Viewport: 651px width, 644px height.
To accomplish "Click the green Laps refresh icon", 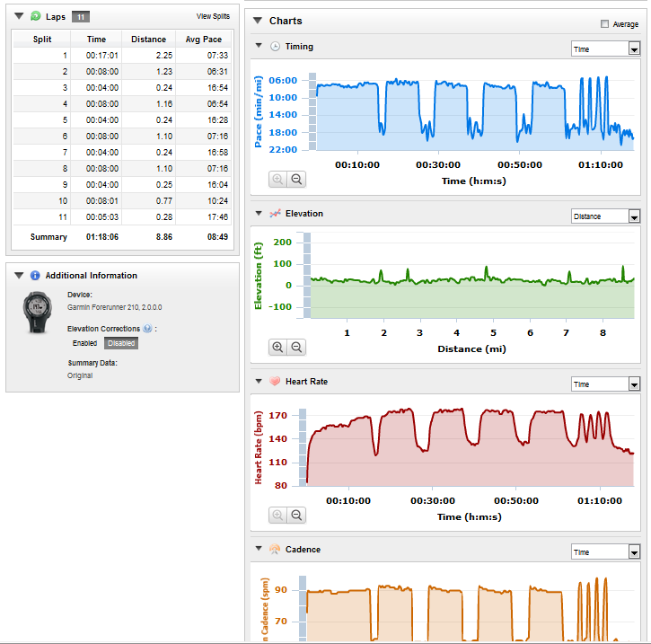I will pos(36,16).
